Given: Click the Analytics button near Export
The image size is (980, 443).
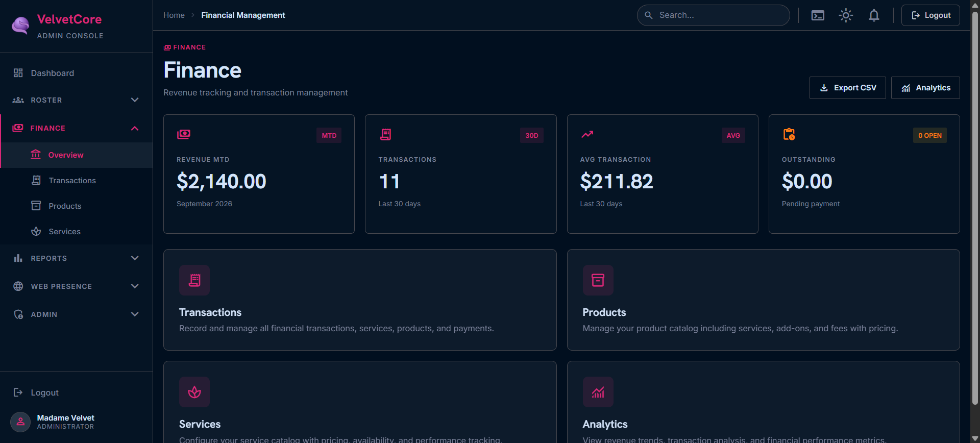Looking at the screenshot, I should coord(925,88).
